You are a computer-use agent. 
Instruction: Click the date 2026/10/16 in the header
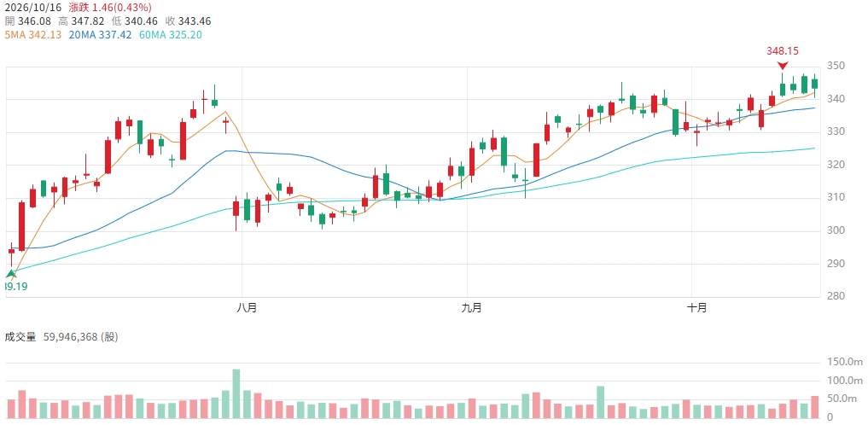pyautogui.click(x=32, y=8)
